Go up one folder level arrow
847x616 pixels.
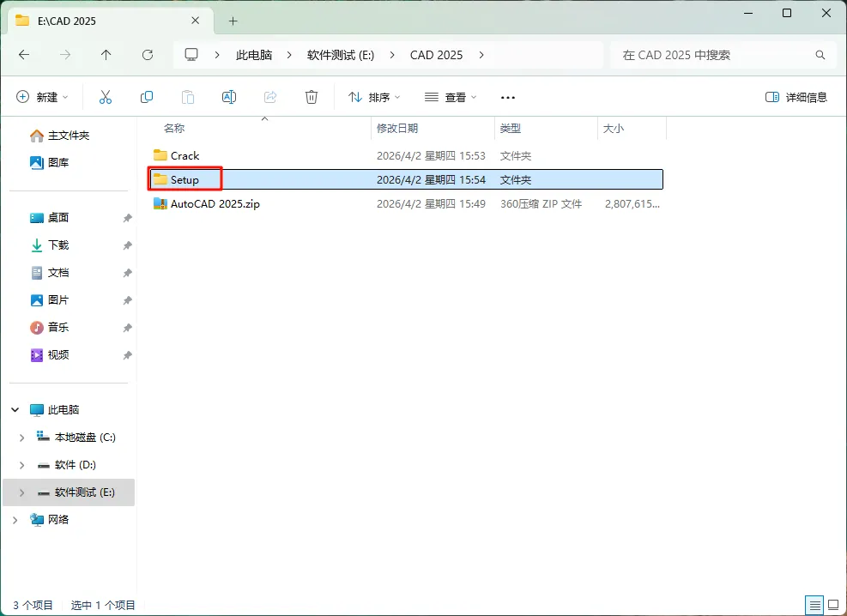(106, 55)
